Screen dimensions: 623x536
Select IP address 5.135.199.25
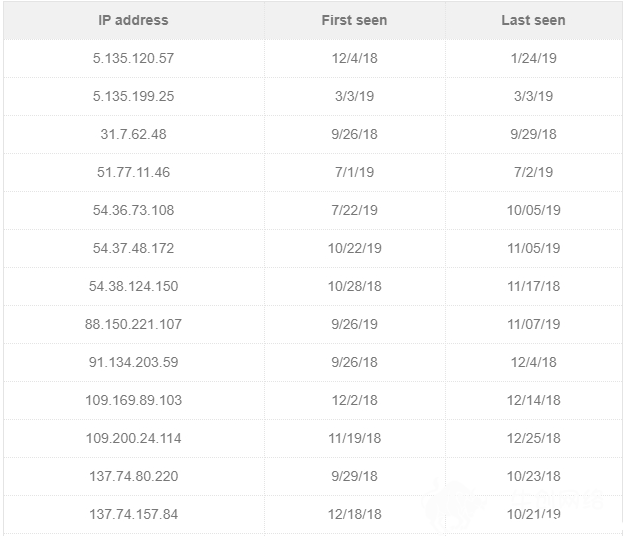tap(133, 96)
